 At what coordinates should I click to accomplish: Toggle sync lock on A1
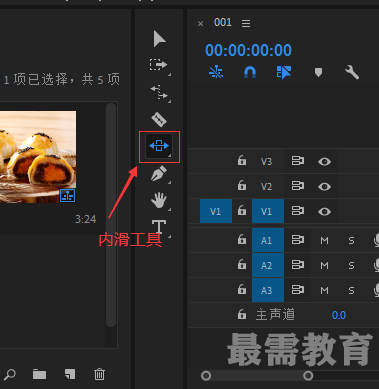(x=298, y=240)
